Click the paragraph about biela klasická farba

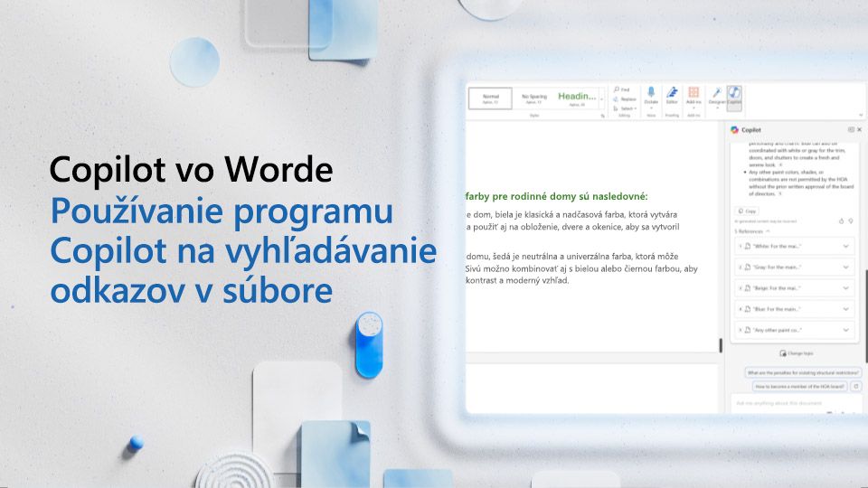click(572, 221)
